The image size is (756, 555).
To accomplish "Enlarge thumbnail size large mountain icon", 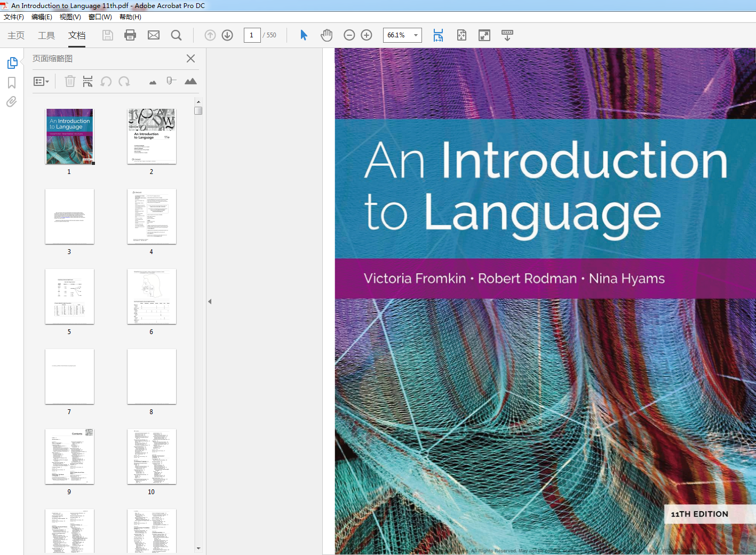I will click(x=190, y=81).
